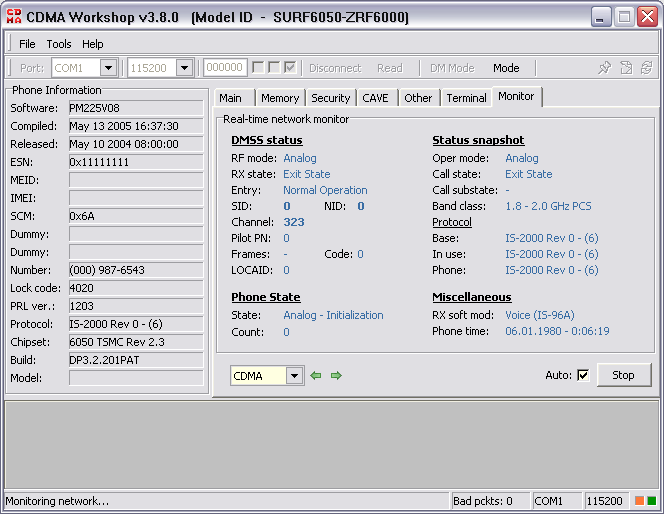Click the 000000 SPC input field
This screenshot has width=664, height=514.
point(225,68)
